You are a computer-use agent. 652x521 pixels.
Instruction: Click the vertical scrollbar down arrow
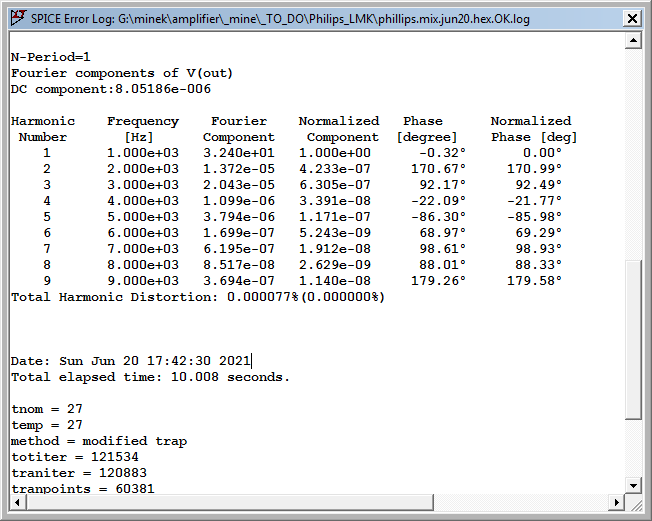[x=633, y=485]
